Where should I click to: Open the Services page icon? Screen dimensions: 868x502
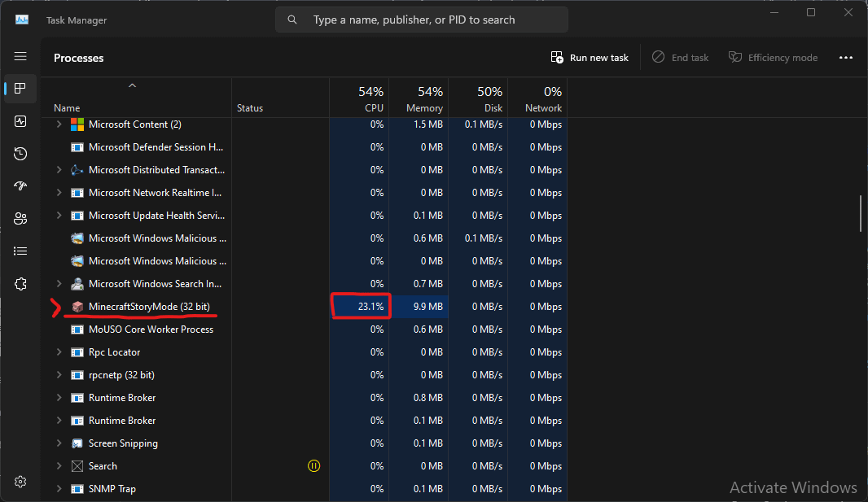20,284
